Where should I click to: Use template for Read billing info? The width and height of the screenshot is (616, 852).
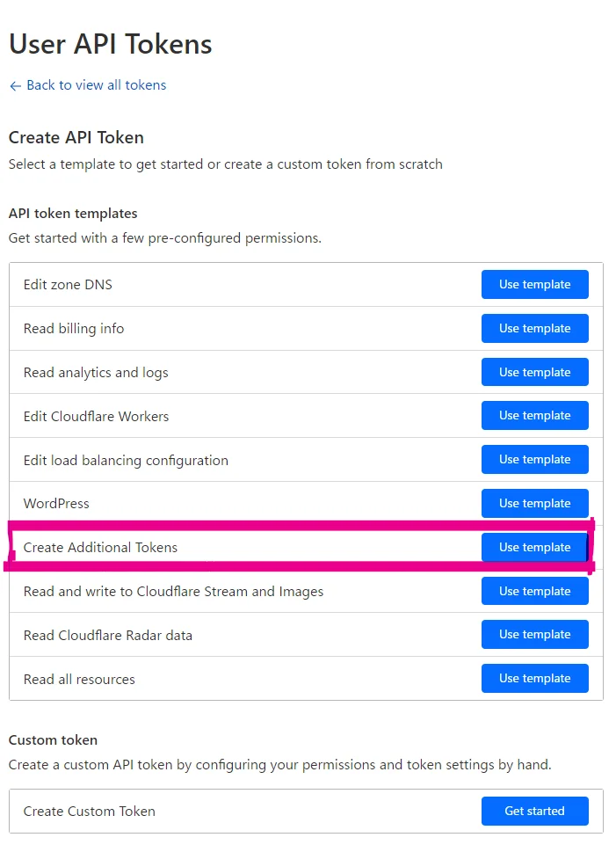(534, 328)
